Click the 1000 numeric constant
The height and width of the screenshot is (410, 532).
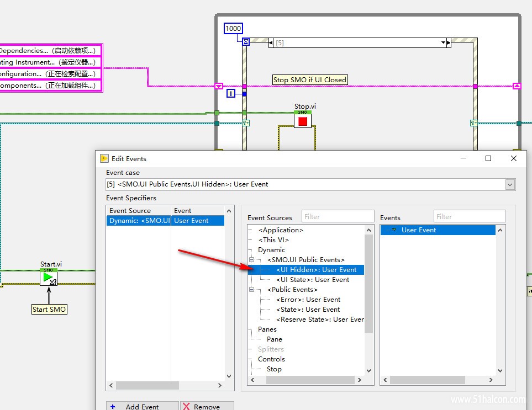pos(233,29)
